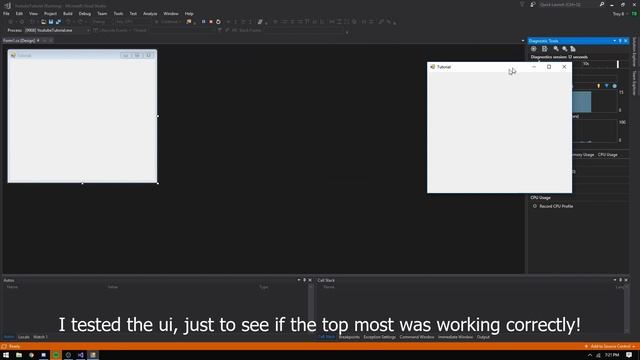Open the Quick Launch search box
Screen dimensions: 640x360
(565, 4)
